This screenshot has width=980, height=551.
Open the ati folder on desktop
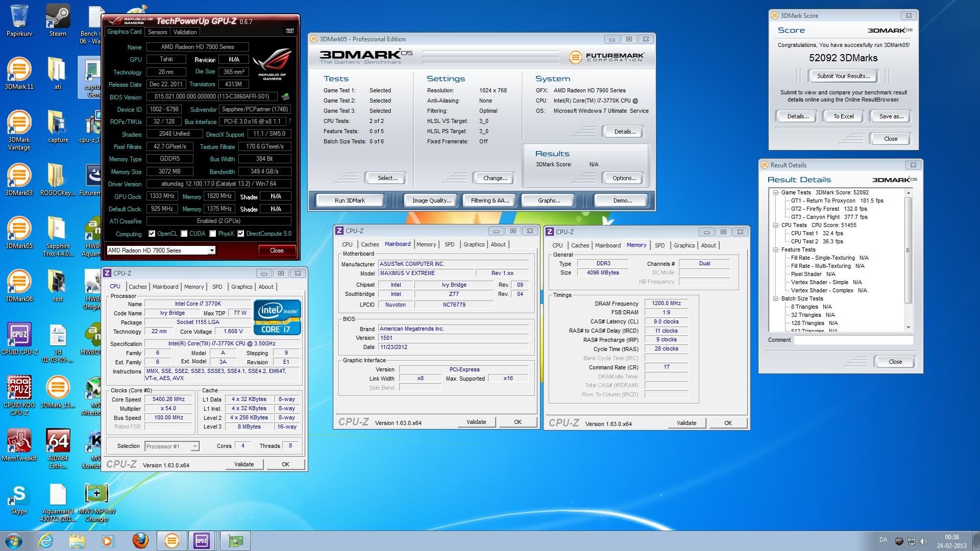[58, 73]
